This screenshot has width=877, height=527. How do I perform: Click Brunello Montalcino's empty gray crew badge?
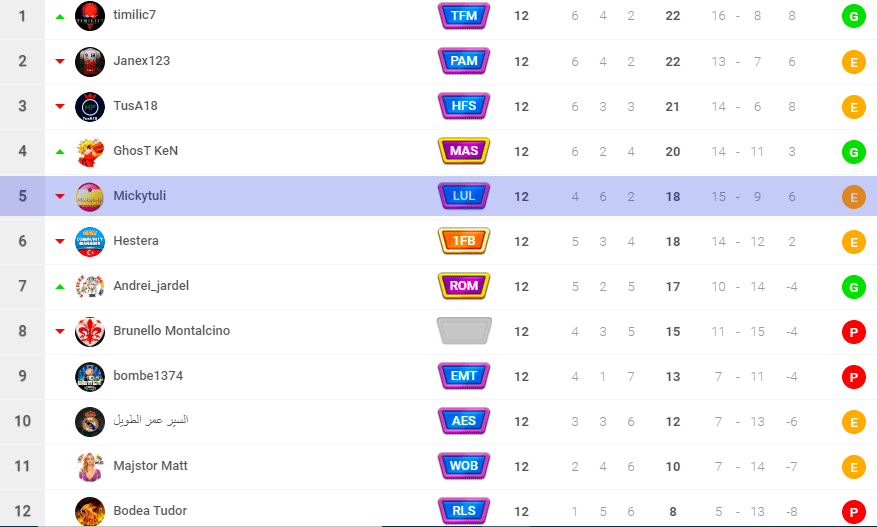(464, 331)
